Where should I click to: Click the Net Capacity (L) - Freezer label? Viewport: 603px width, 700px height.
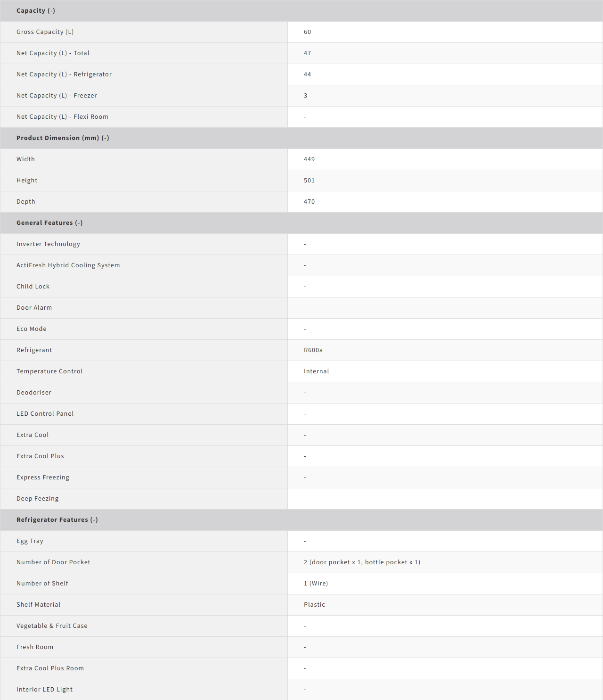point(57,96)
